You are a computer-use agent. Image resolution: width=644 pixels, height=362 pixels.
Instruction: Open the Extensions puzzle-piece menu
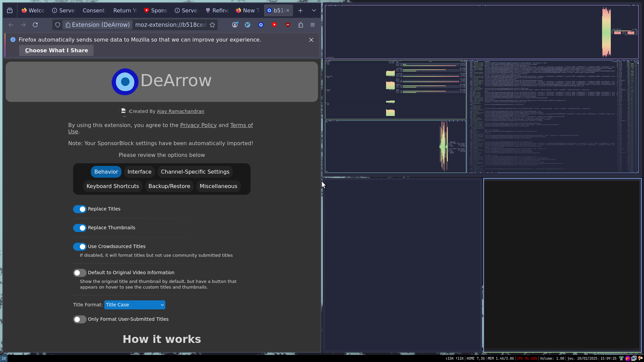coord(301,25)
